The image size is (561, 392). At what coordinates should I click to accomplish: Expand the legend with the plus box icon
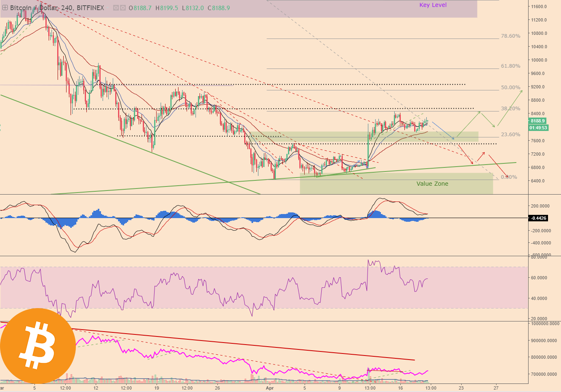[5, 8]
